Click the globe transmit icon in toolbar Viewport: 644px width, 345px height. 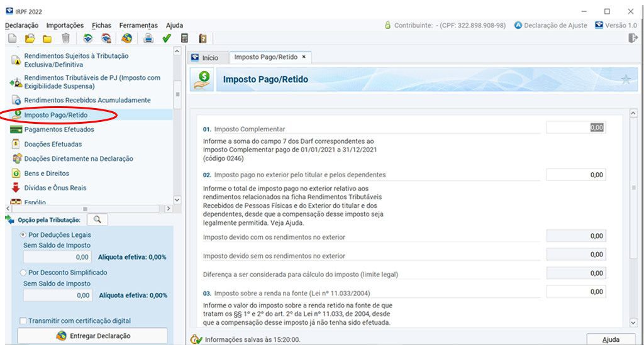127,38
